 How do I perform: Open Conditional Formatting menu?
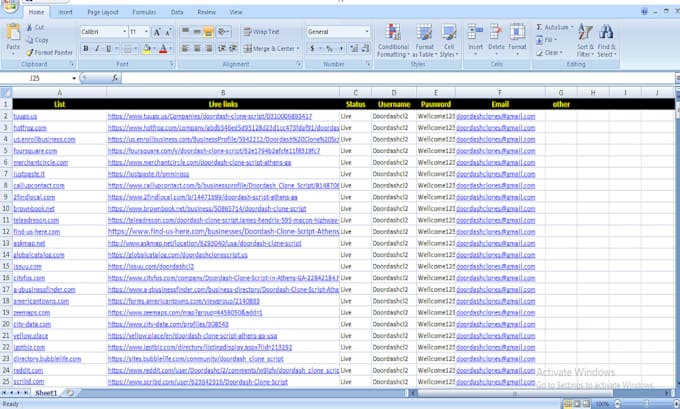coord(393,40)
